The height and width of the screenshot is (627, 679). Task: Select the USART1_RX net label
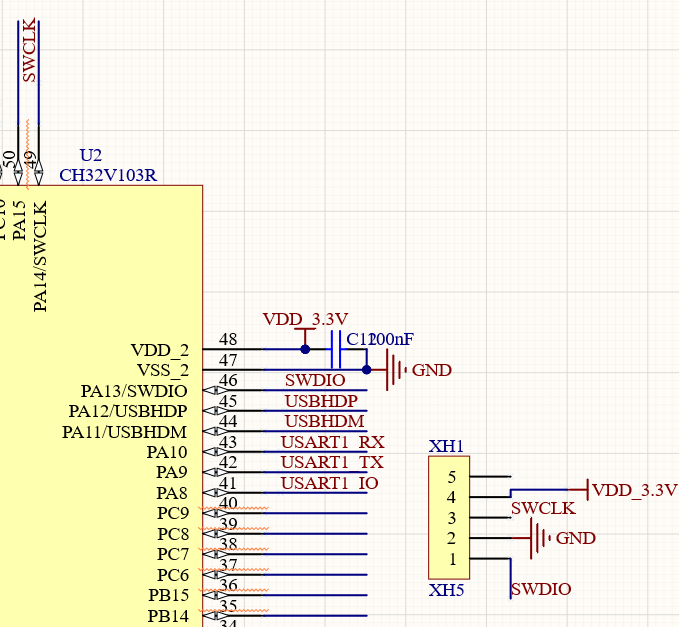[332, 442]
